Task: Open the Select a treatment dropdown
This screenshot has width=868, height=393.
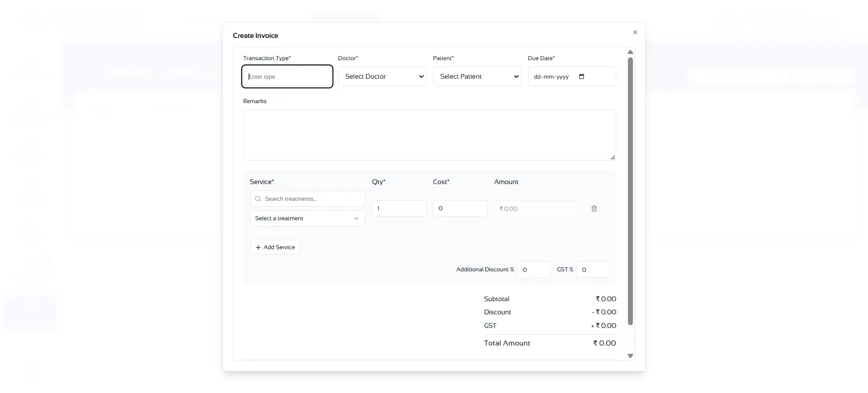Action: click(307, 218)
